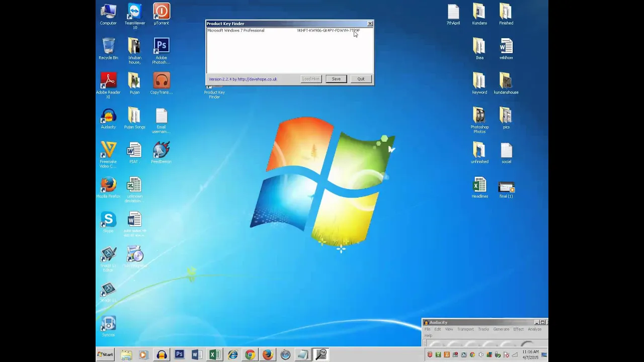Select the µTorrent desktop shortcut
Screen dimensions: 644x362
(161, 15)
